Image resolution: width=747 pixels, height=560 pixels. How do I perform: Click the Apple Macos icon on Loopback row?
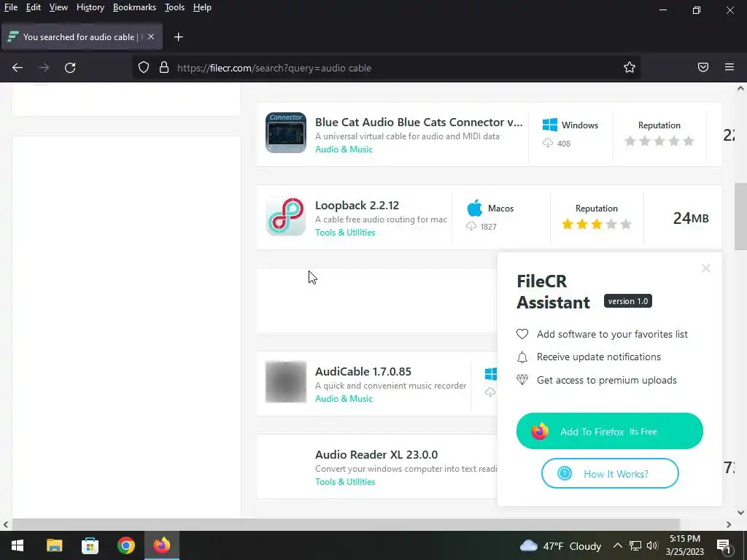coord(474,208)
